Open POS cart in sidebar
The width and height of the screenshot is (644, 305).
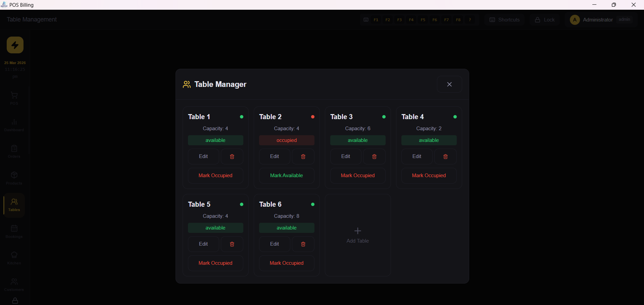pyautogui.click(x=14, y=98)
